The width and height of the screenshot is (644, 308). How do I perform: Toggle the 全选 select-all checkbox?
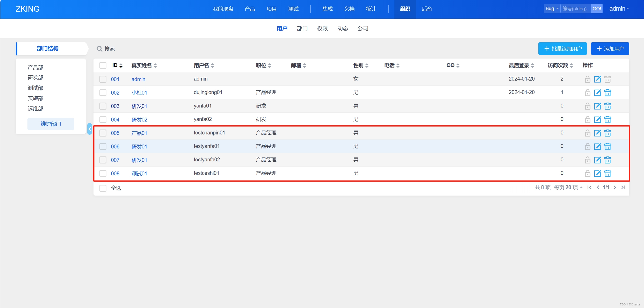coord(103,188)
